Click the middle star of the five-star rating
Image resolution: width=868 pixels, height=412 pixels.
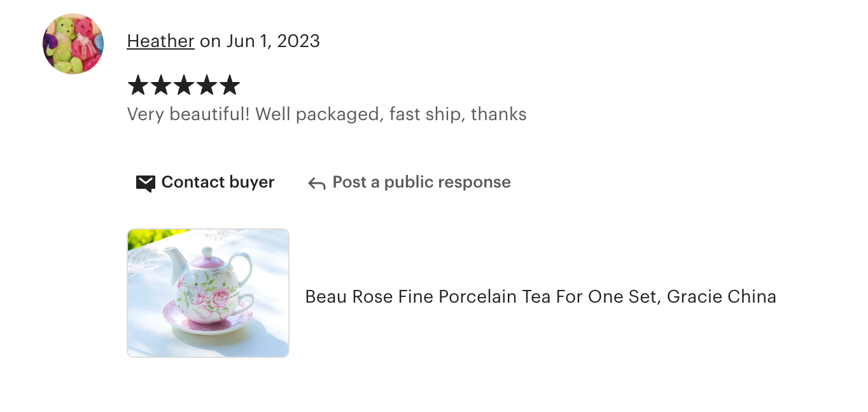tap(184, 85)
